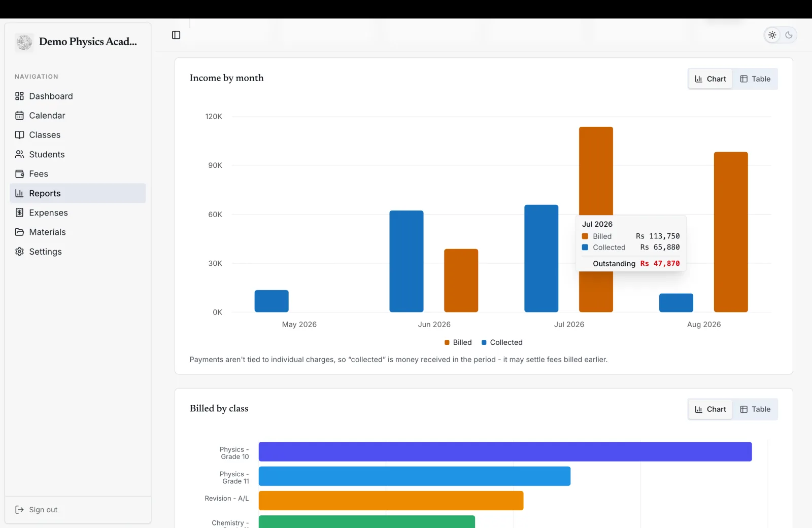The height and width of the screenshot is (528, 812).
Task: Click the Fees navigation link
Action: click(x=78, y=173)
